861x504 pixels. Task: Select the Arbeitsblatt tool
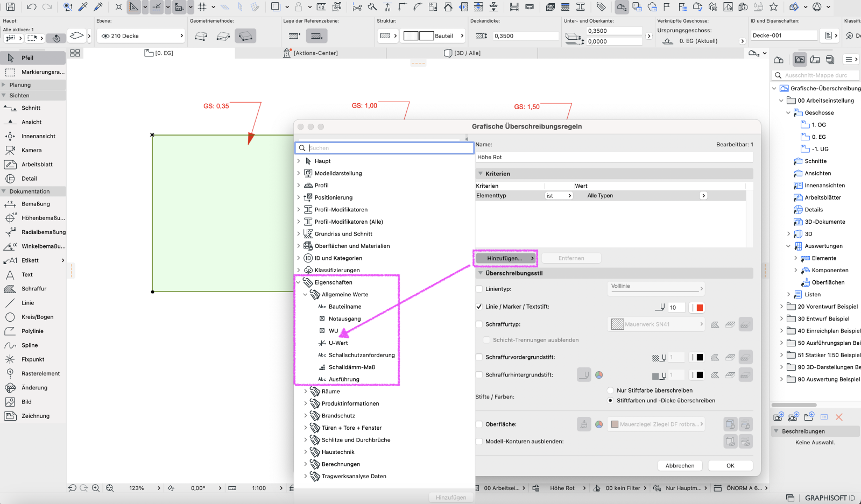pos(33,165)
